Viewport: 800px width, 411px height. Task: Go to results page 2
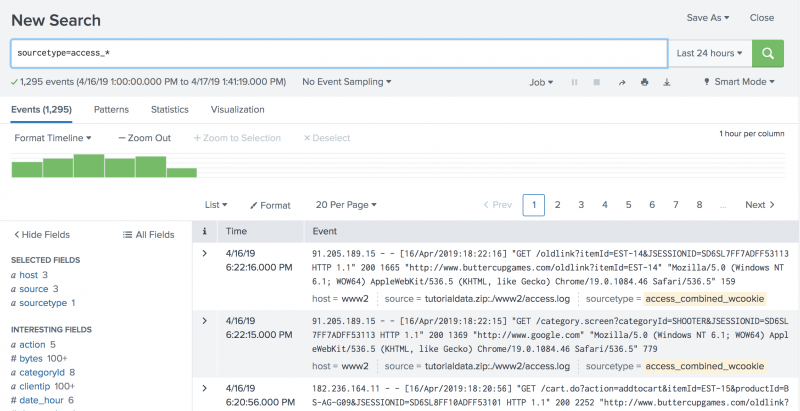point(557,205)
